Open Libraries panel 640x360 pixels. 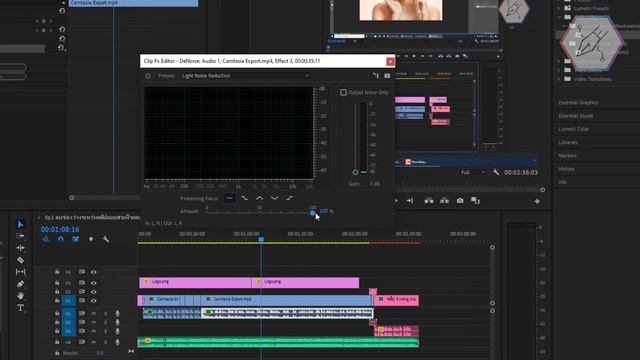[x=568, y=142]
